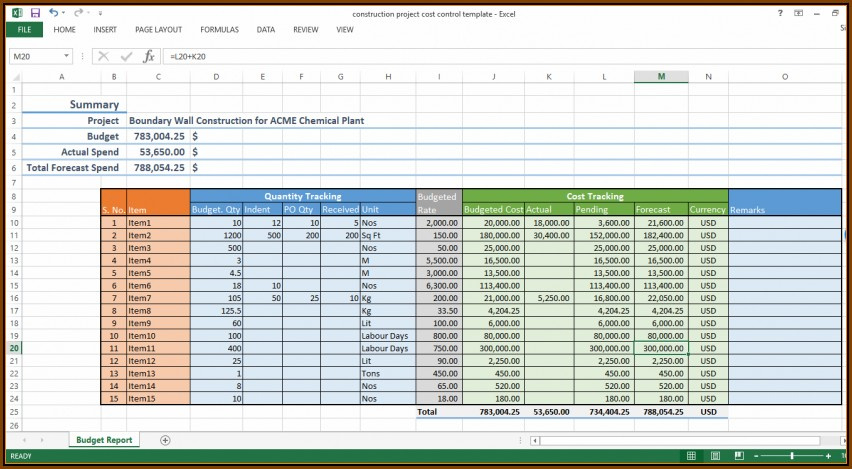
Task: Add a new sheet with the plus icon
Action: coord(165,440)
